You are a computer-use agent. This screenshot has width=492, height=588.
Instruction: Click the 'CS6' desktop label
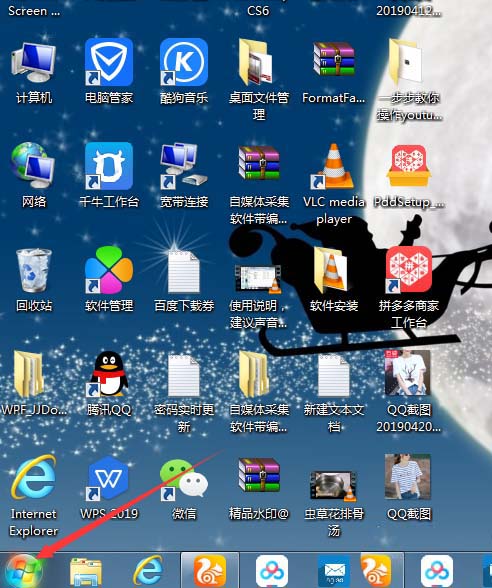pos(258,10)
